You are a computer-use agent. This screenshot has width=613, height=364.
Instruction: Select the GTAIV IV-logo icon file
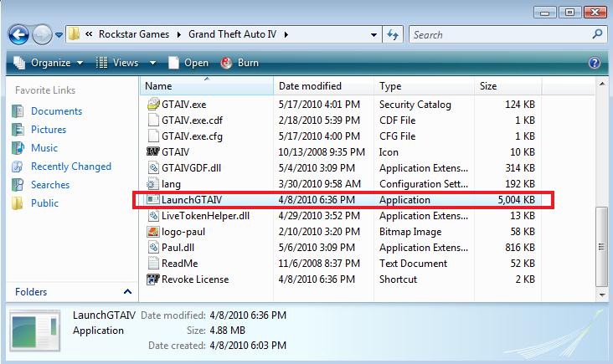(153, 152)
